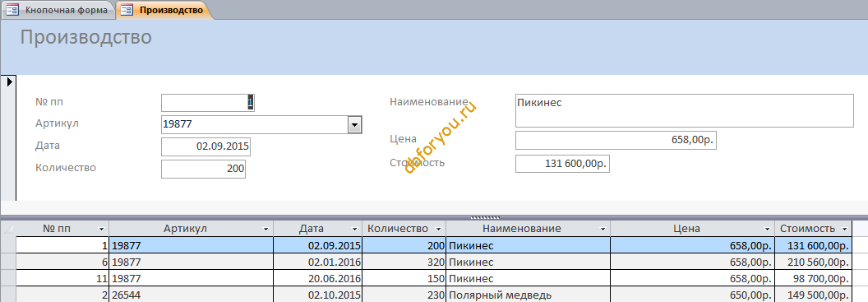Click the form icon on Производство tab

pos(127,10)
